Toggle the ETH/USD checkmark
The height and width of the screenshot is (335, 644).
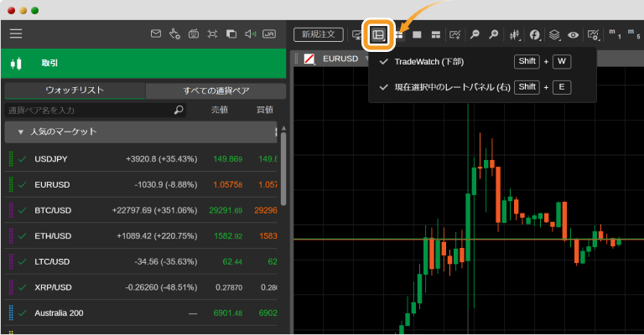(22, 236)
